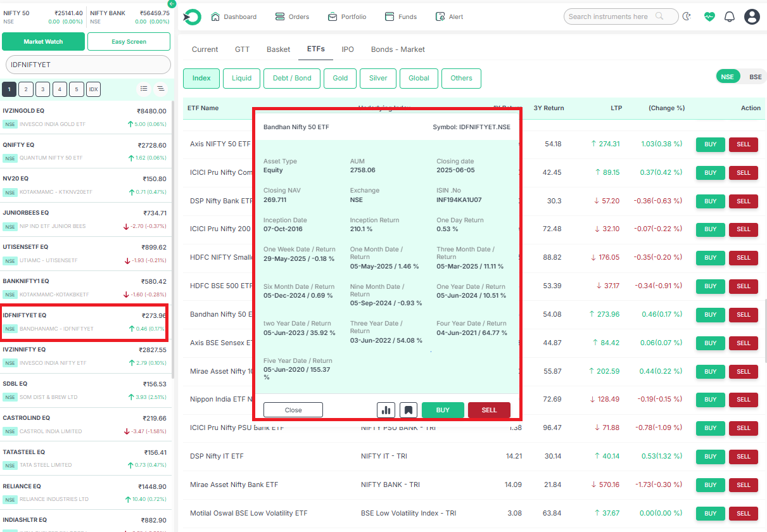Click the Market Watch button
This screenshot has width=767, height=532.
coord(43,42)
